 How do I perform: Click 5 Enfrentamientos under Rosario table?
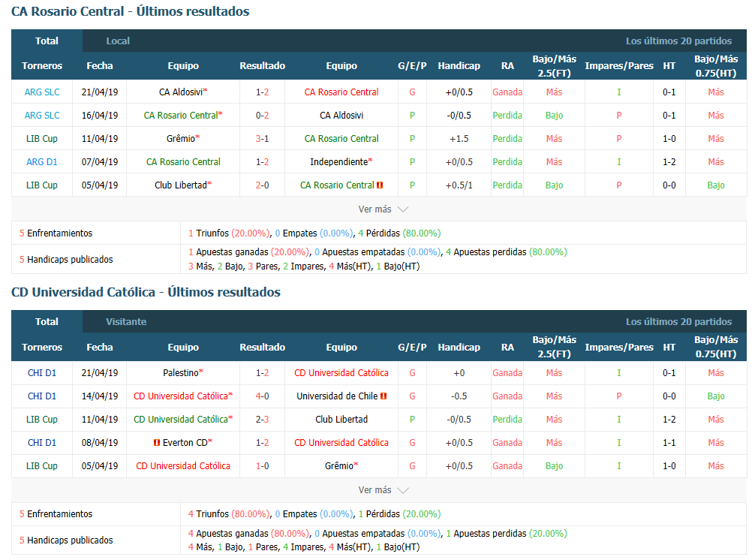(56, 233)
